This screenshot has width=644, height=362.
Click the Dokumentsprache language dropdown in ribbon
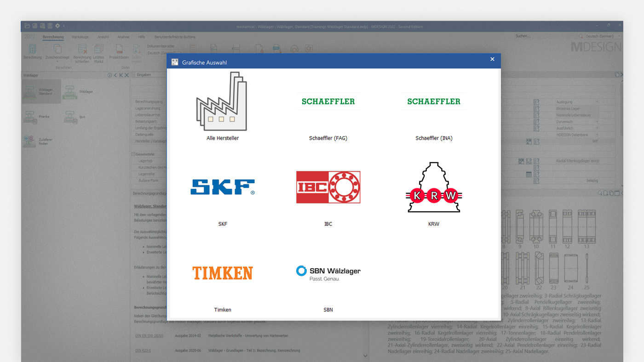coord(158,53)
